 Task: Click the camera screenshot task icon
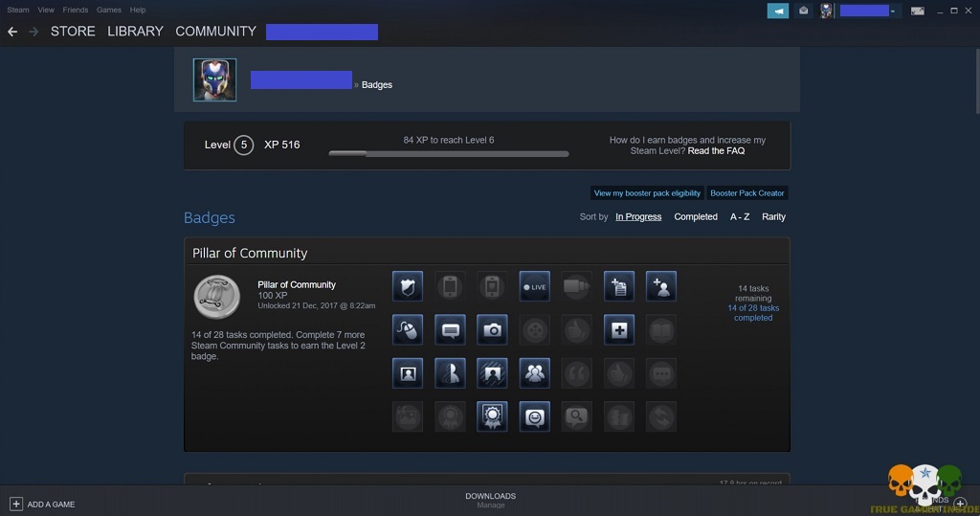[x=492, y=329]
